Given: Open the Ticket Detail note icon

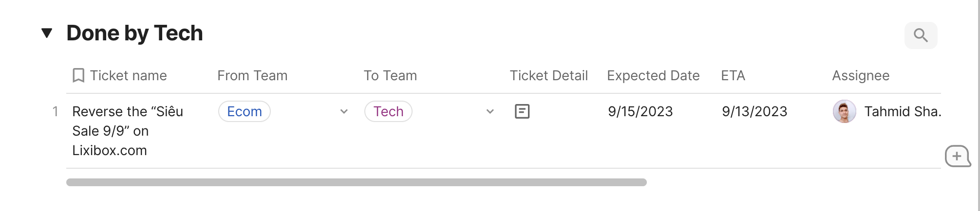Looking at the screenshot, I should click(522, 111).
